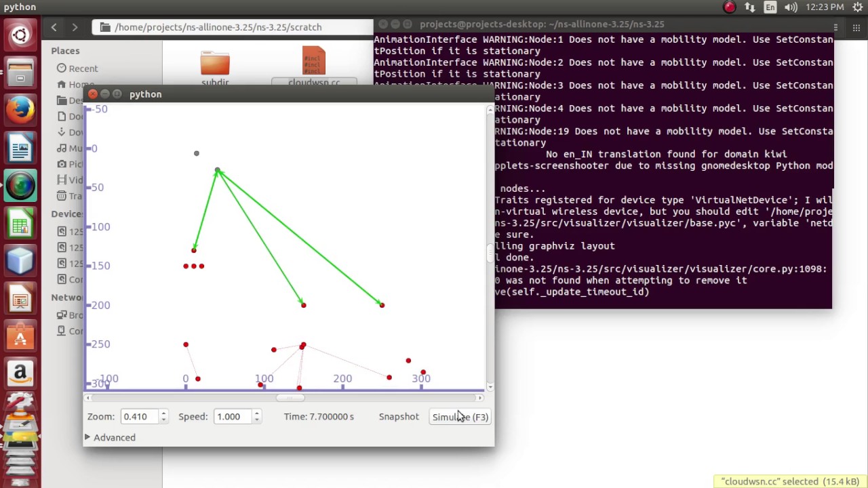Screen dimensions: 868x488
Task: Go forward in the Files window
Action: point(75,27)
